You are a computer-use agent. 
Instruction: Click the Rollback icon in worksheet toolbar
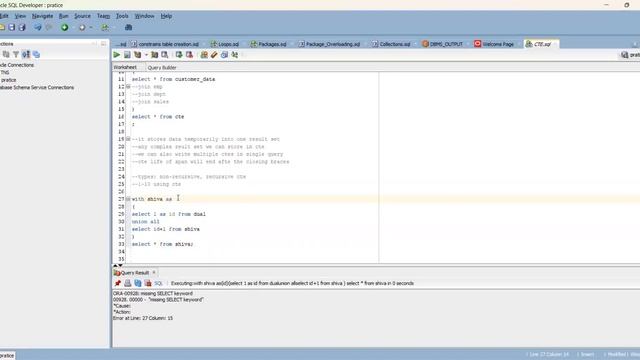189,55
